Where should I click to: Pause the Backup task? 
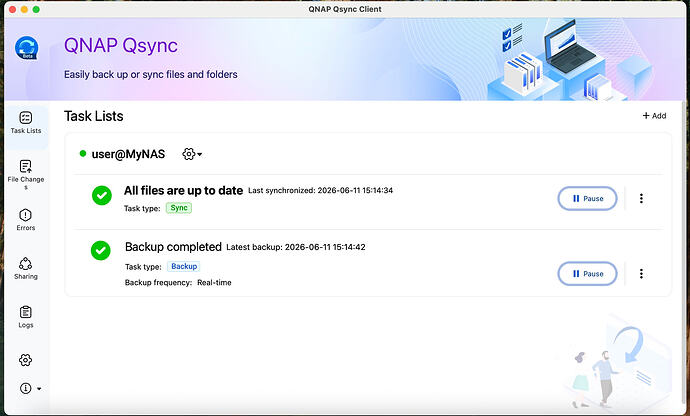point(587,274)
